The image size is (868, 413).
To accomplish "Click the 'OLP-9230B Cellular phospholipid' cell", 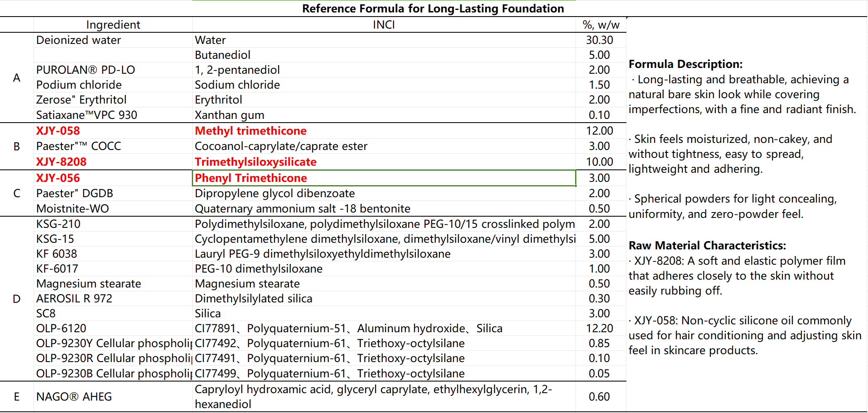I will pos(113,374).
